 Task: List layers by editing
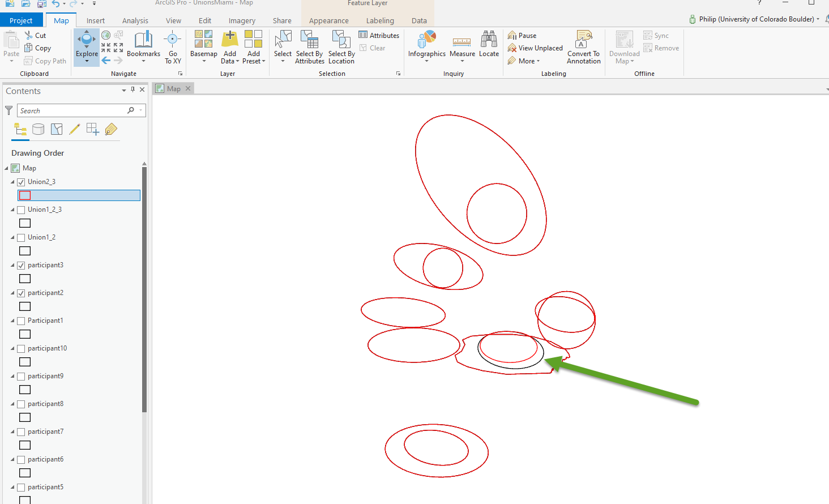(x=75, y=130)
